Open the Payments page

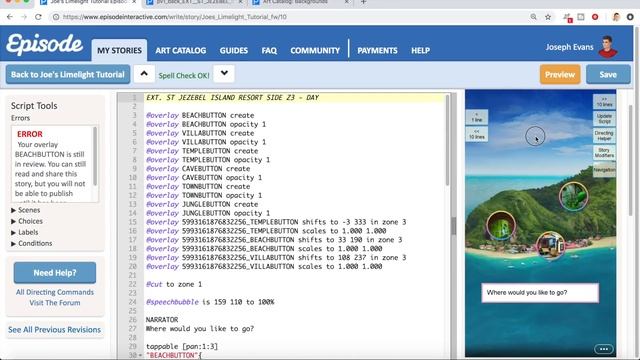(x=377, y=51)
